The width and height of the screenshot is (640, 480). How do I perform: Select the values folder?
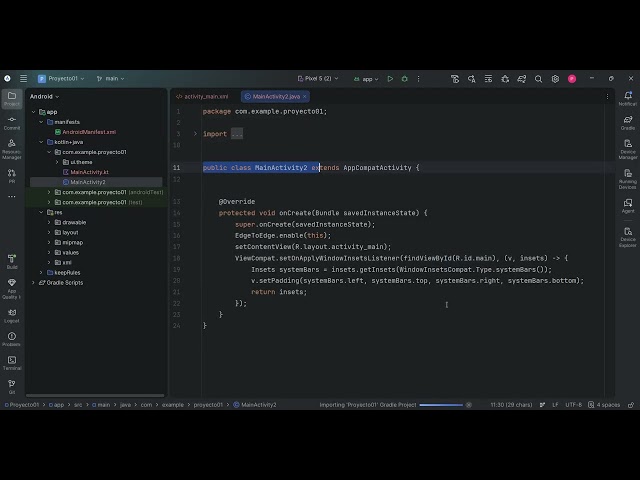tap(67, 253)
